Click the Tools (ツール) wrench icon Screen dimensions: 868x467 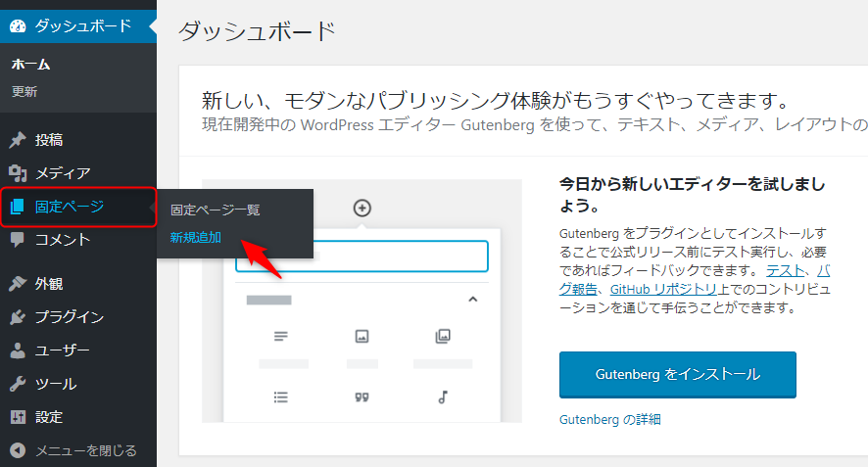tap(18, 384)
